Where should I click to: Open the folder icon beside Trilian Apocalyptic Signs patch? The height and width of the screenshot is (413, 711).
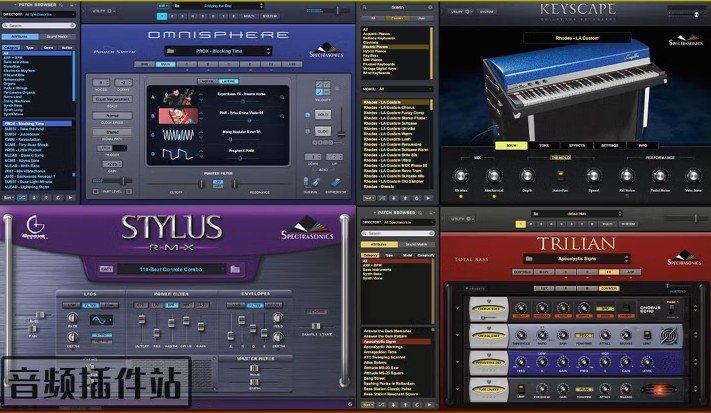[x=529, y=259]
